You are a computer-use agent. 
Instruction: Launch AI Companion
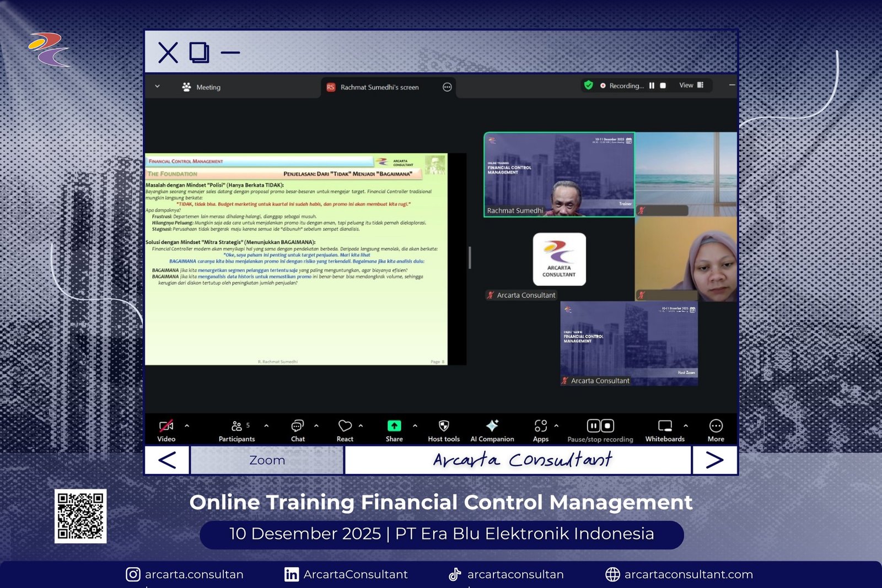[492, 426]
